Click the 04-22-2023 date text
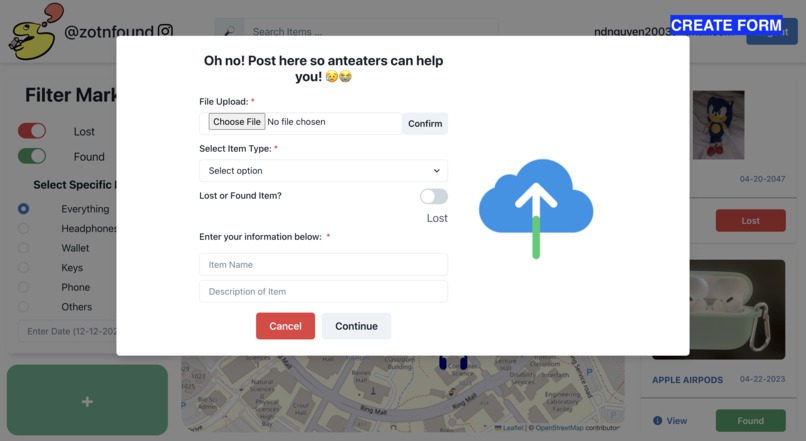Screen dimensions: 806x441 762,379
